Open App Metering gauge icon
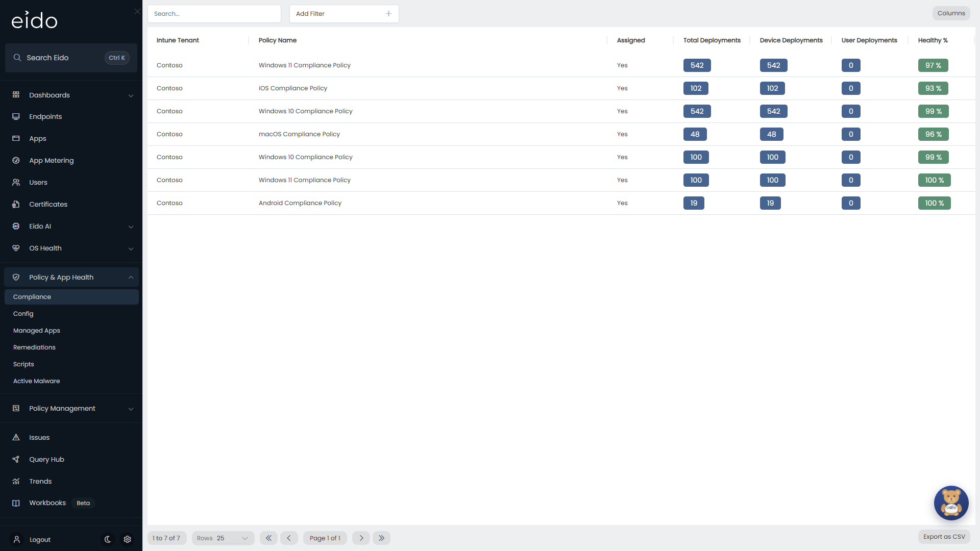This screenshot has width=980, height=551. click(x=16, y=161)
